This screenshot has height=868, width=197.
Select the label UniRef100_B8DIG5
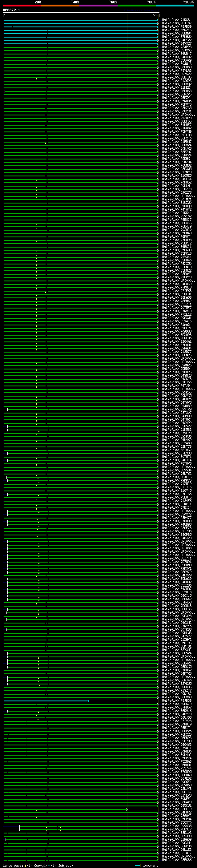(x=177, y=78)
